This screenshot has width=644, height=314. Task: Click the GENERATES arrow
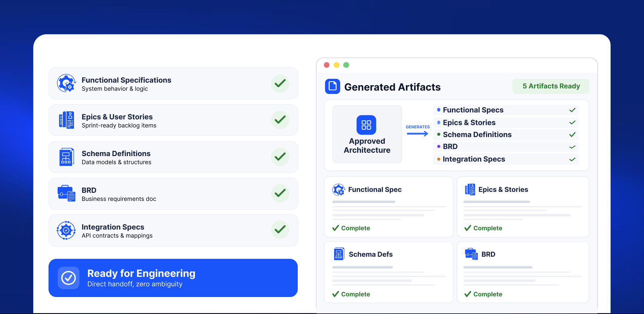click(418, 134)
